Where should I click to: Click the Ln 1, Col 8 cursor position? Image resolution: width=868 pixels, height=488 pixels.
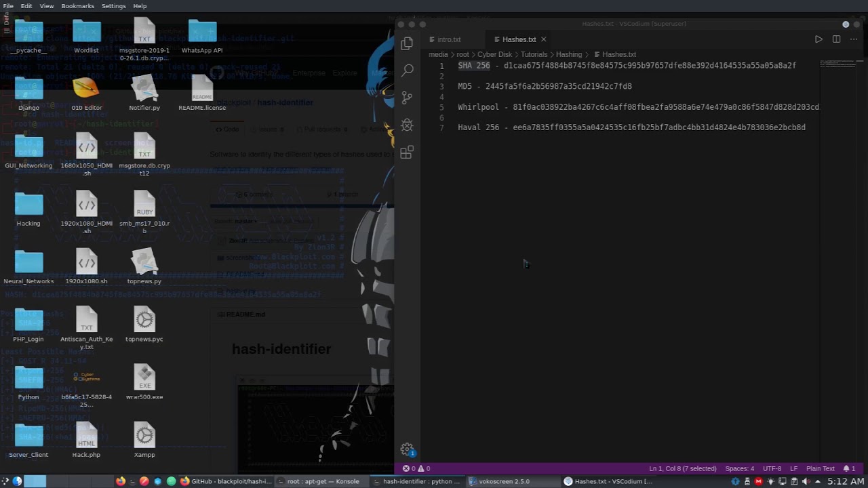pyautogui.click(x=682, y=468)
